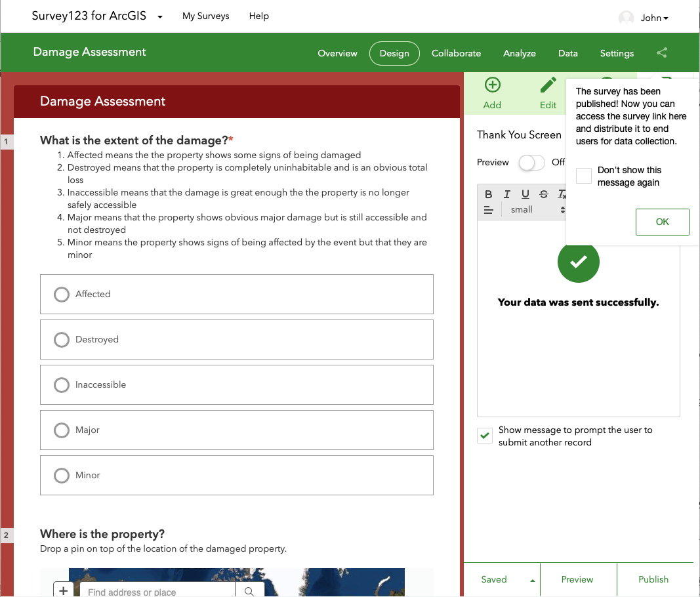Open the font size dropdown set to small
The image size is (700, 597).
tap(537, 210)
